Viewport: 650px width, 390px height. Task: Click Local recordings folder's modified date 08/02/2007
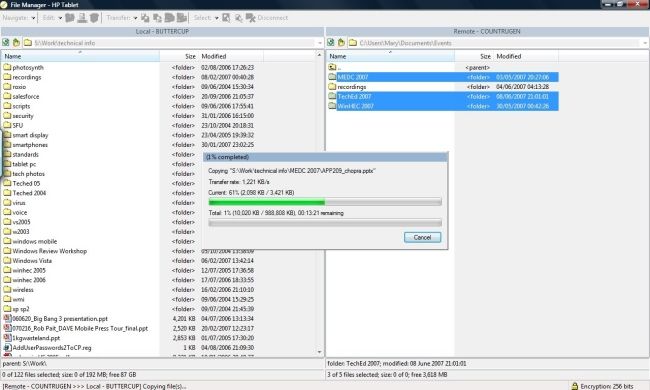[x=228, y=77]
